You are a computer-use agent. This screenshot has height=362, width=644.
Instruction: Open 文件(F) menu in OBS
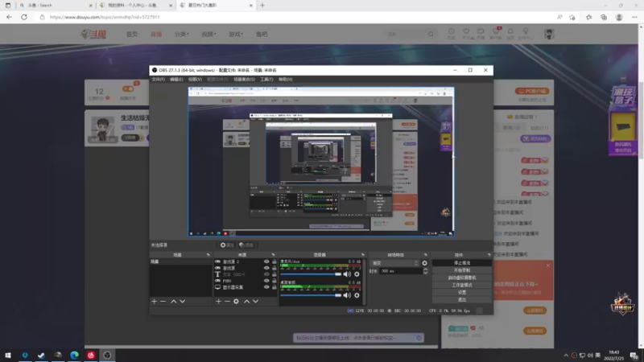point(158,79)
